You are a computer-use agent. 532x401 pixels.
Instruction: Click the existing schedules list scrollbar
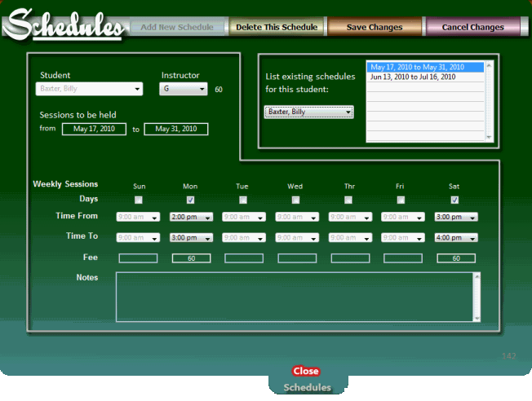(489, 99)
